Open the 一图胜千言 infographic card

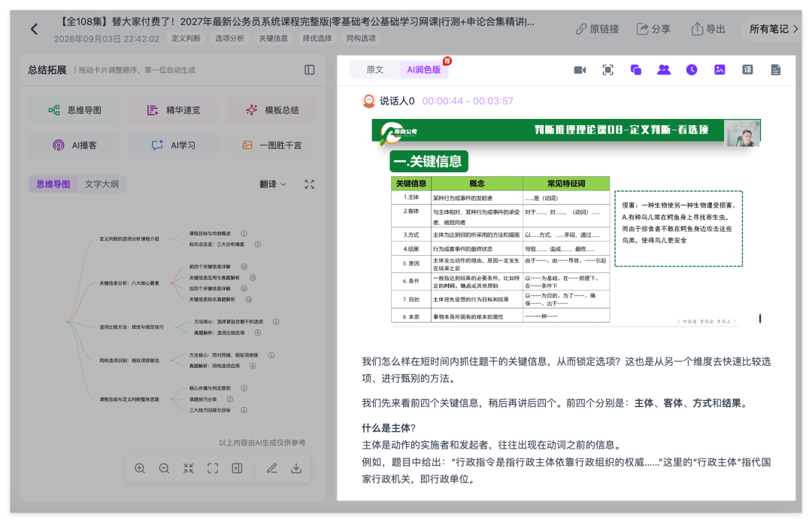[271, 145]
